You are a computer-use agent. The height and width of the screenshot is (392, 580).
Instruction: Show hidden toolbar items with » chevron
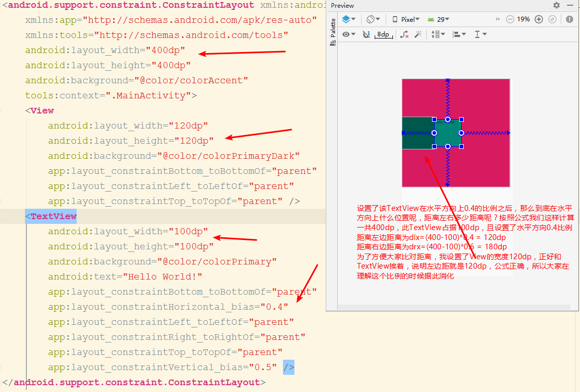[x=498, y=19]
